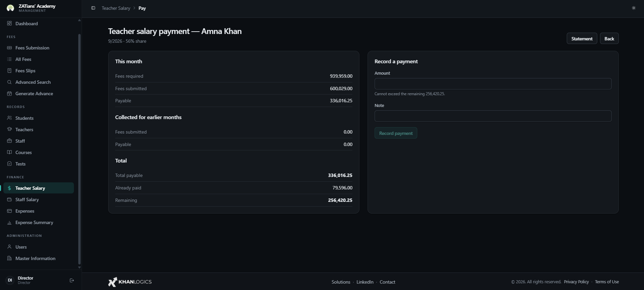Click the Fees Slips icon
The height and width of the screenshot is (290, 644).
coord(9,71)
